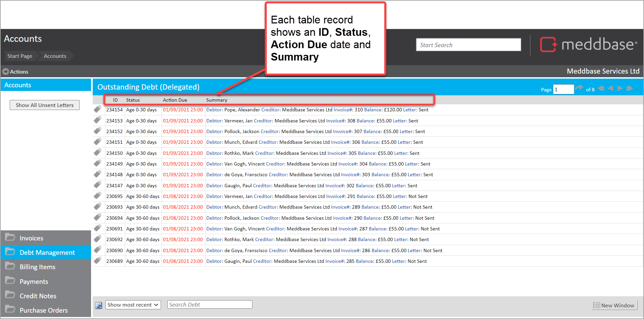Click in the Start Search field
The height and width of the screenshot is (319, 644).
pos(468,45)
